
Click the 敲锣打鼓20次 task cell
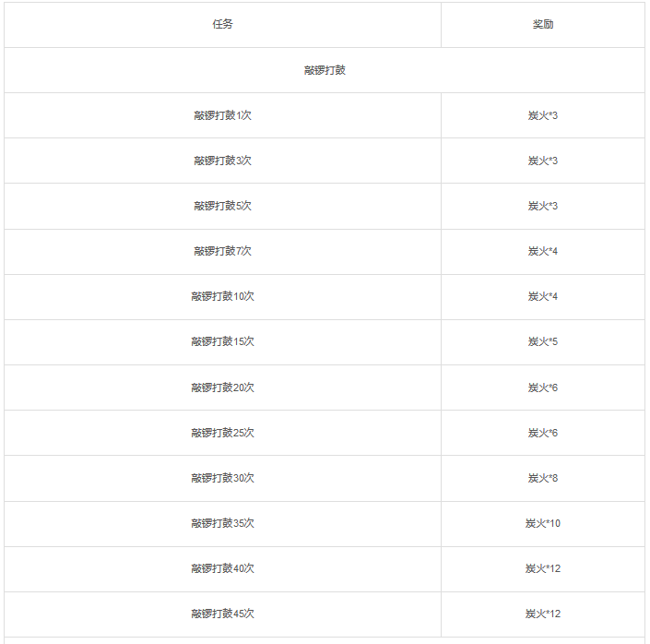222,388
